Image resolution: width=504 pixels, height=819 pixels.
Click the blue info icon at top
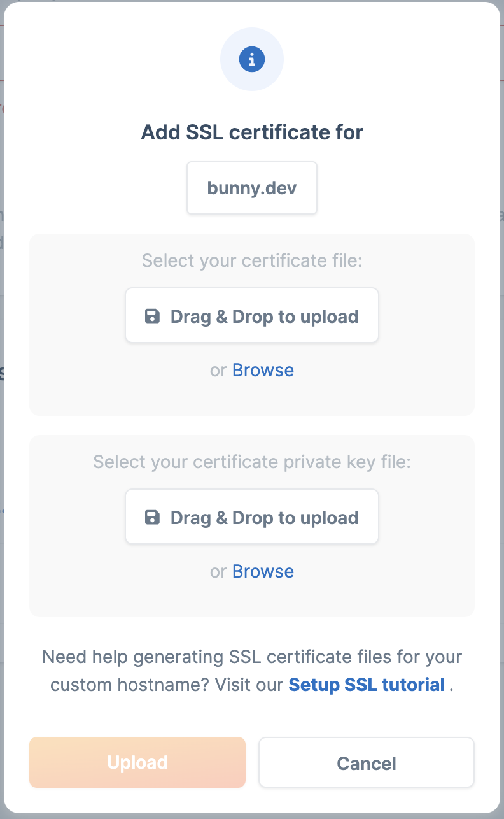(252, 60)
